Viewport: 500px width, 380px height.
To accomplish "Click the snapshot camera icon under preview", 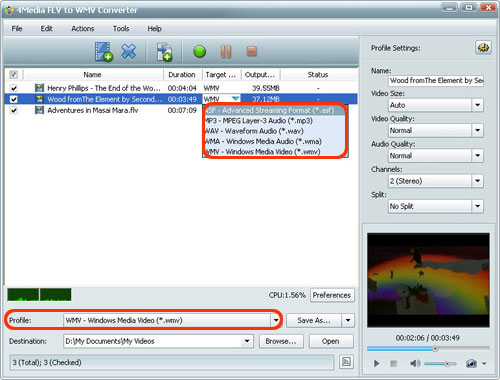I will tap(471, 363).
